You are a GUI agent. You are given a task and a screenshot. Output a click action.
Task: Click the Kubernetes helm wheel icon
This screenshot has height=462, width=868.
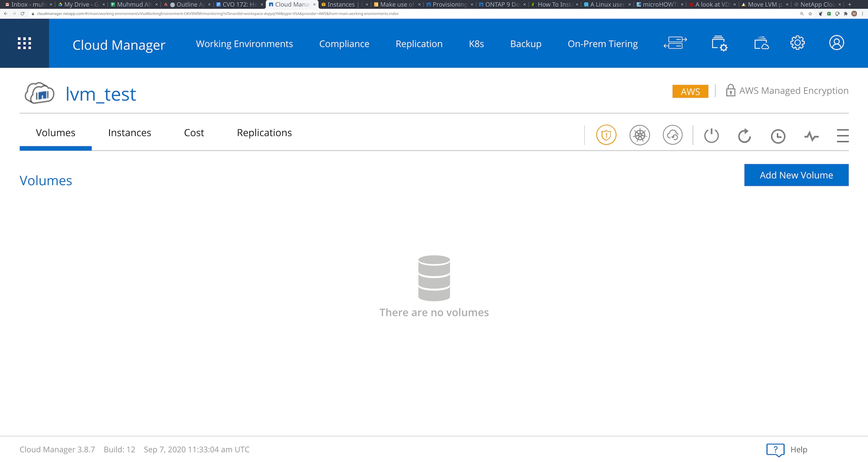point(639,135)
